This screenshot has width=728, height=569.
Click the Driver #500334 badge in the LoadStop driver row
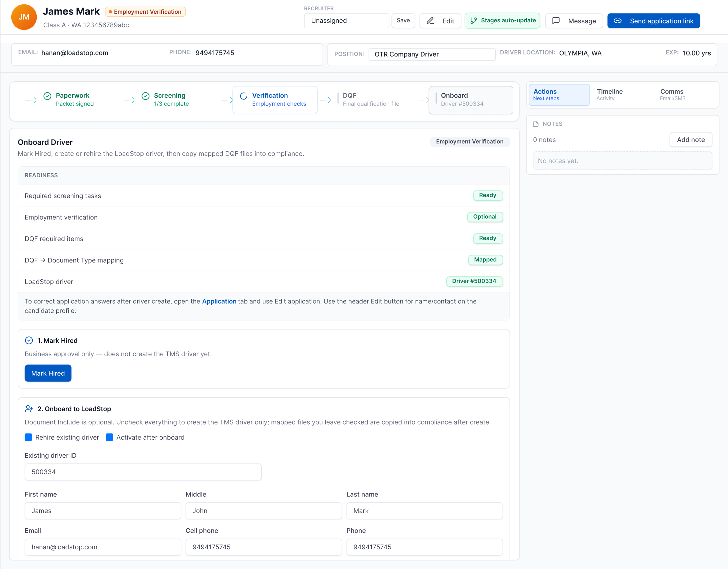click(x=474, y=281)
